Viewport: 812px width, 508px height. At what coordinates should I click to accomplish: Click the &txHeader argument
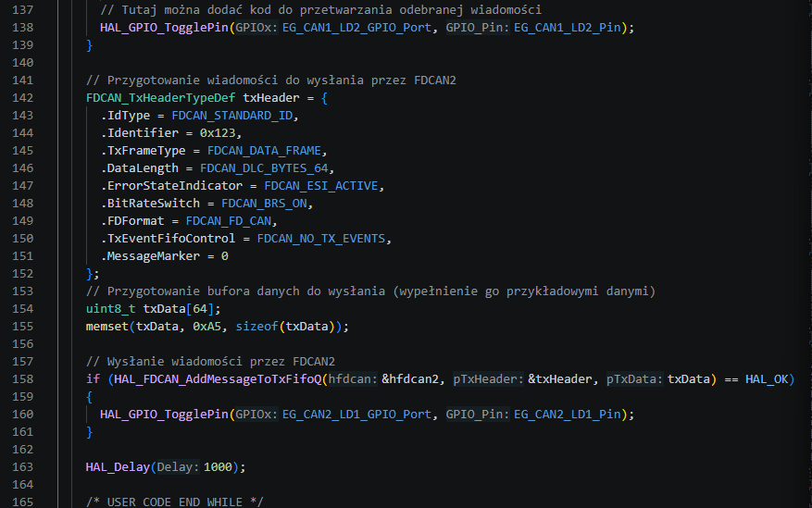tap(560, 379)
